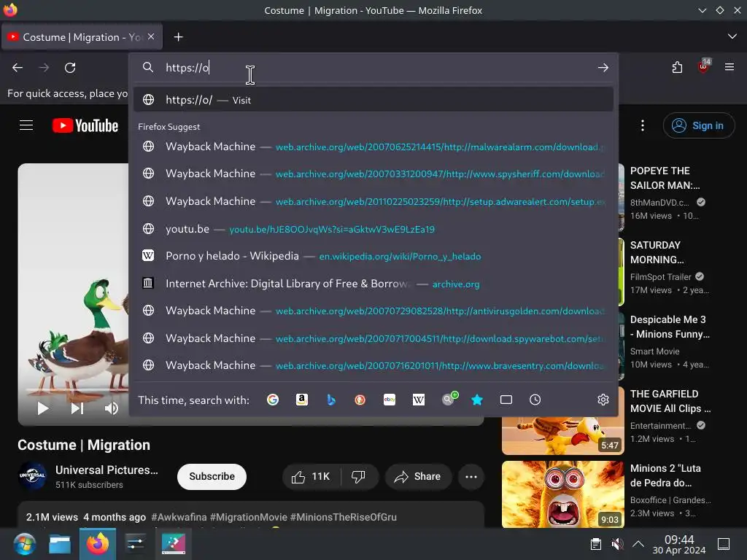747x560 pixels.
Task: Toggle muted volume tray icon
Action: [617, 544]
